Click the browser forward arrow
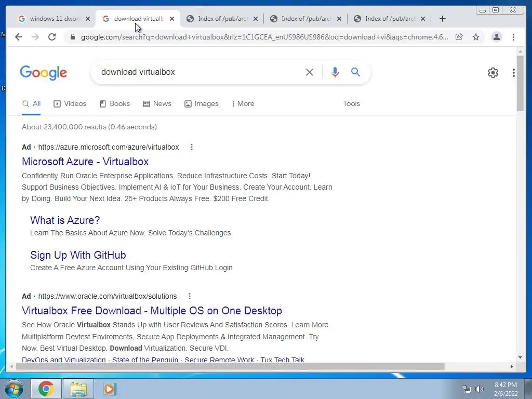Screen dimensions: 532x399 pos(35,37)
